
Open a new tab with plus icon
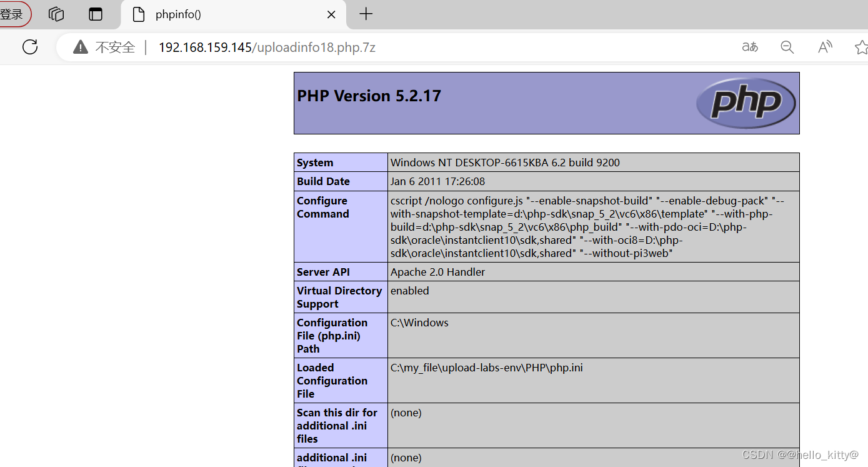tap(366, 14)
